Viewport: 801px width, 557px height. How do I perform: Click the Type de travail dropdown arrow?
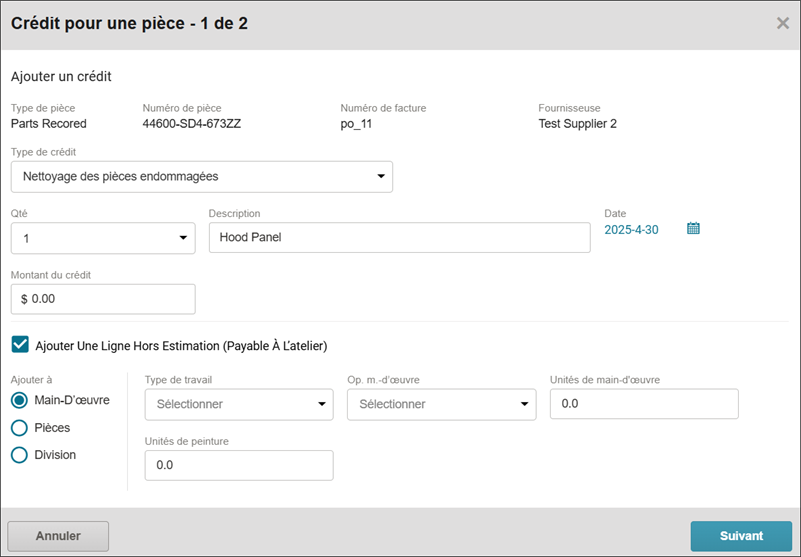point(322,404)
